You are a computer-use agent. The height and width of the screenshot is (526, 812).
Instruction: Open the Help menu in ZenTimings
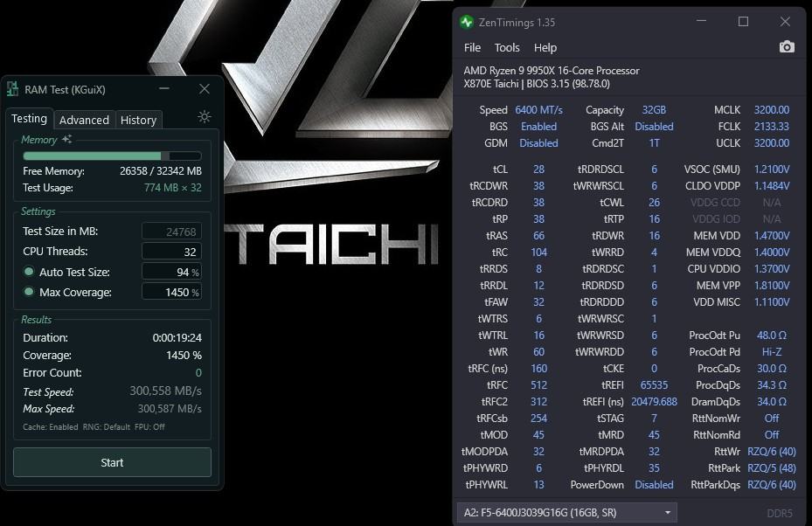tap(545, 48)
